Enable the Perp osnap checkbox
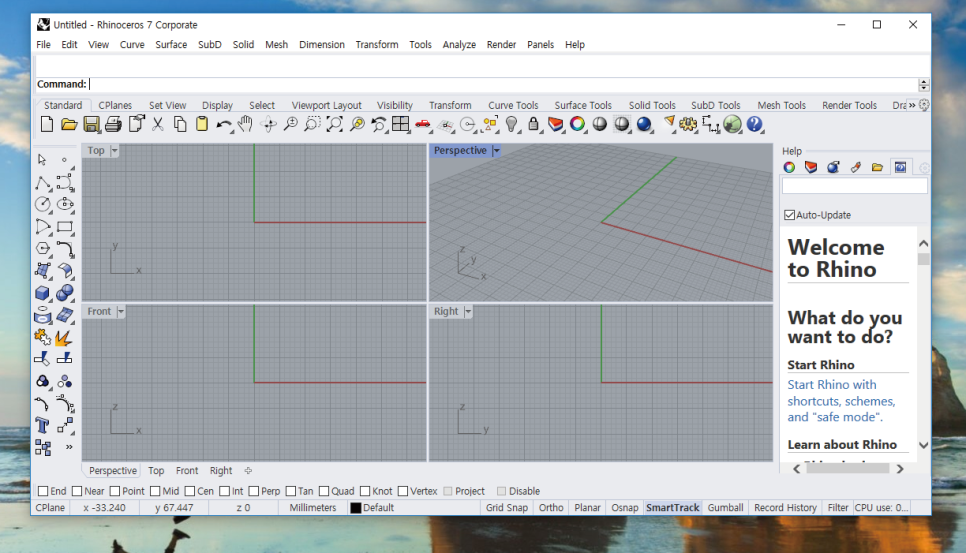 coord(254,491)
